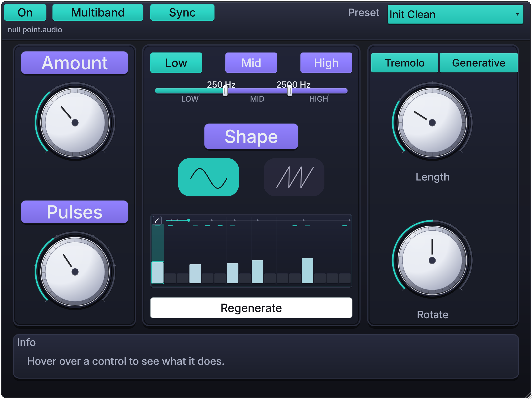Click the seventh step bar in sequencer
Image resolution: width=532 pixels, height=399 pixels.
[x=233, y=273]
